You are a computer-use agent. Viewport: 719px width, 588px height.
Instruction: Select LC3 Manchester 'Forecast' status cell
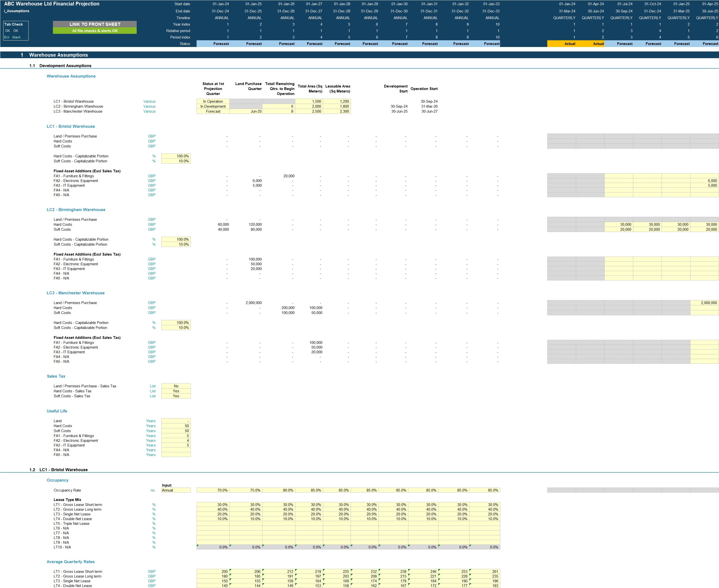point(213,111)
